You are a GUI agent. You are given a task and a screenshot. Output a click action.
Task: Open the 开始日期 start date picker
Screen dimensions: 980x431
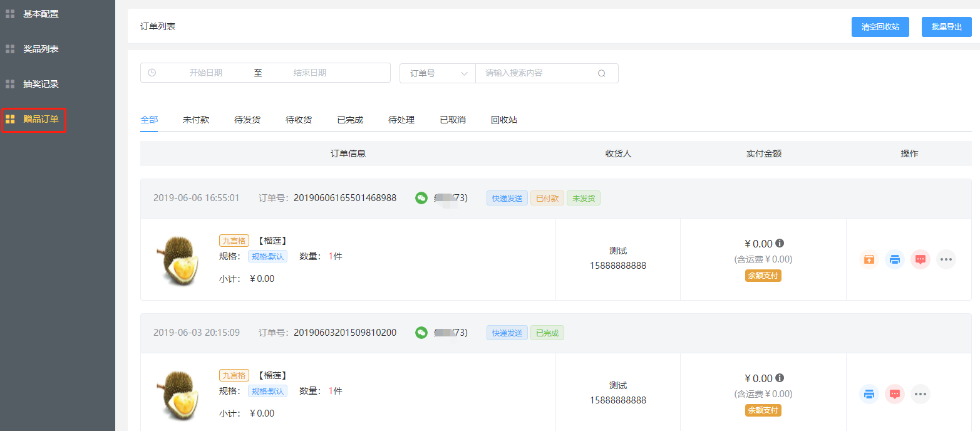(x=205, y=73)
